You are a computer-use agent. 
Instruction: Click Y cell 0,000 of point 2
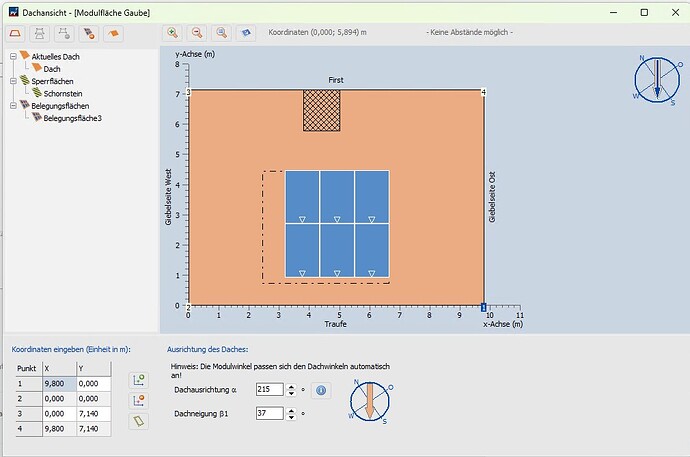point(93,399)
